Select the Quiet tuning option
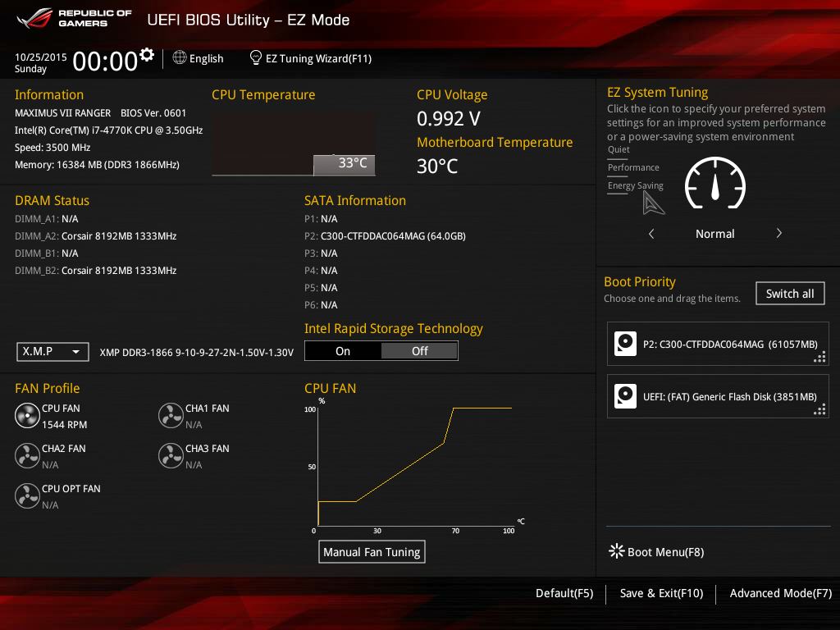 click(x=619, y=150)
